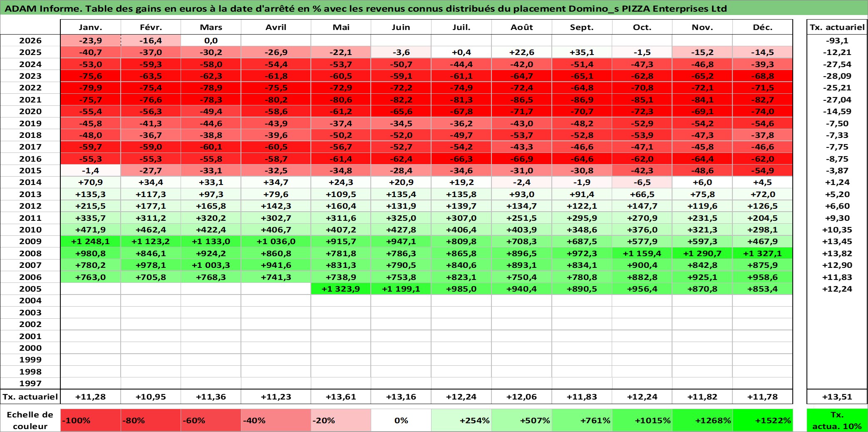
Task: Click the +13,51 overall actuarial rate
Action: pyautogui.click(x=837, y=397)
